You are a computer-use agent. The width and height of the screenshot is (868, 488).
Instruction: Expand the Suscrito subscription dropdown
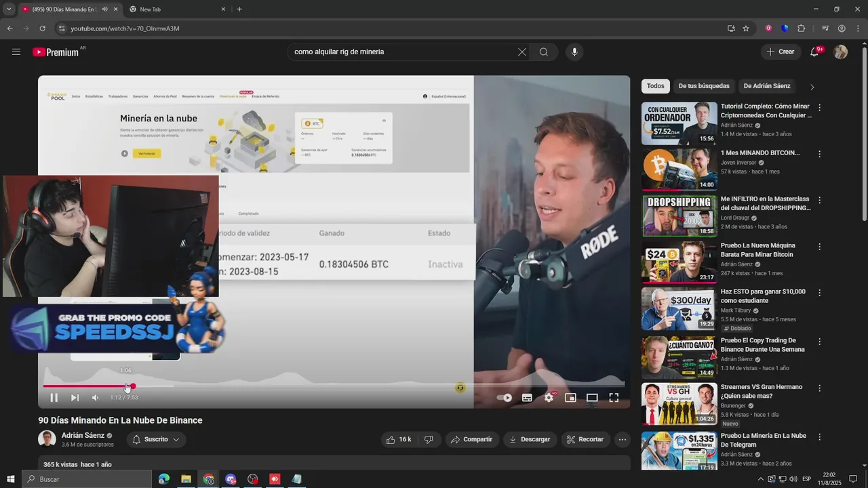[x=156, y=439]
